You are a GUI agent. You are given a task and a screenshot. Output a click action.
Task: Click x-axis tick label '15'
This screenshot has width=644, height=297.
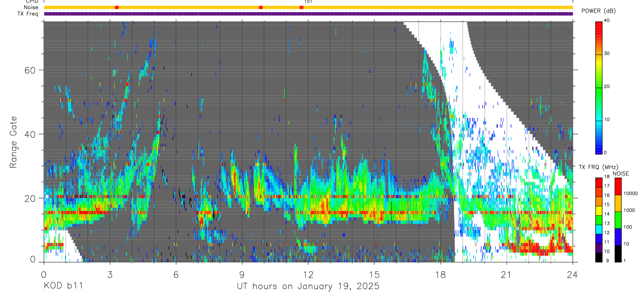(374, 274)
